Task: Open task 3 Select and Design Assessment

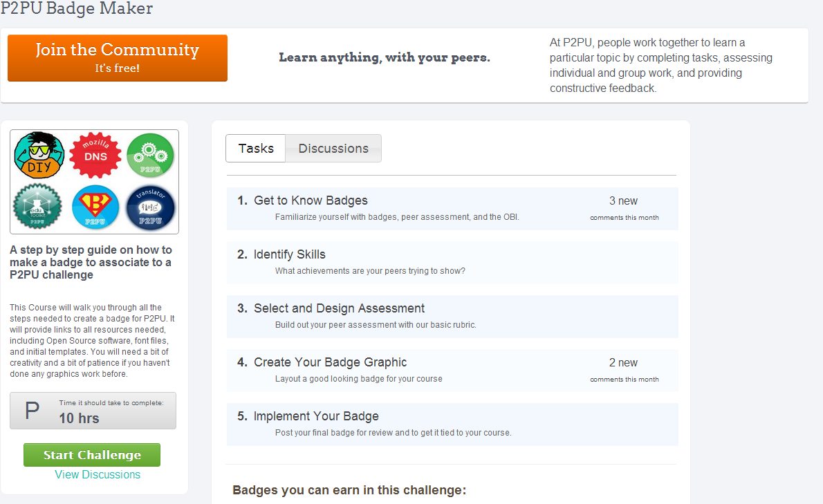Action: (x=339, y=308)
